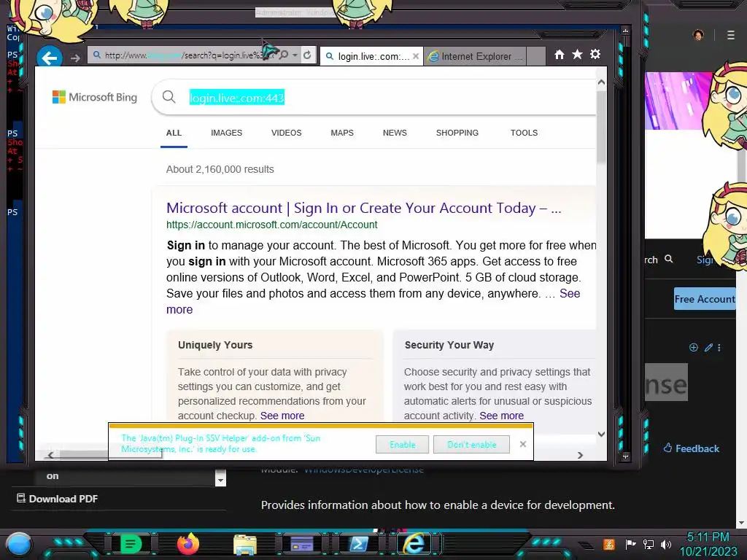The image size is (747, 560).
Task: Open the green notes app on taskbar
Action: coord(131,544)
